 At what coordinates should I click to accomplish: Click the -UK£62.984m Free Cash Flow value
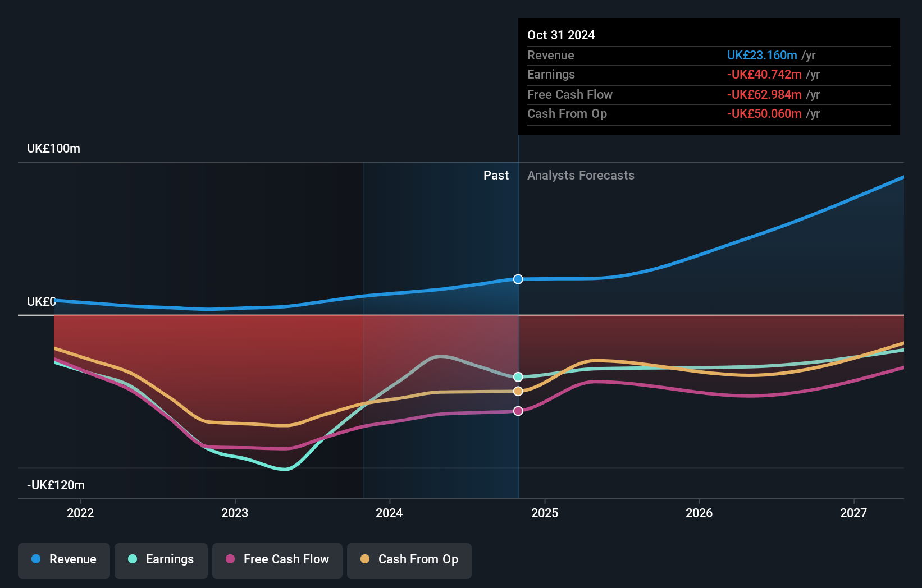pos(765,94)
